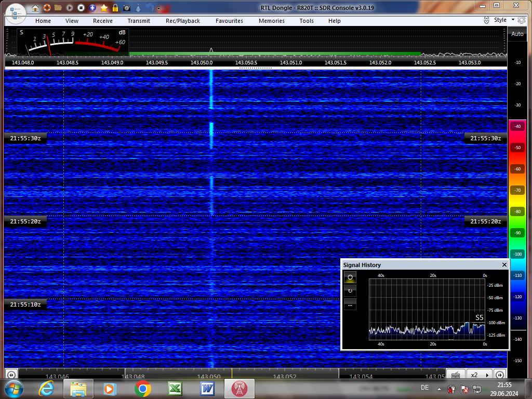Open the application menu orb button
532x399 pixels.
[x=16, y=14]
